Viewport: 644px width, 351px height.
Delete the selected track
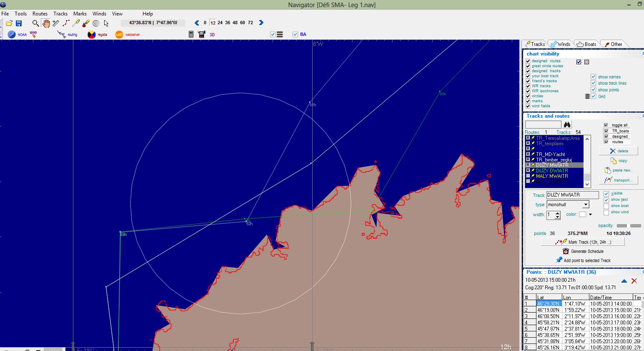pos(619,151)
